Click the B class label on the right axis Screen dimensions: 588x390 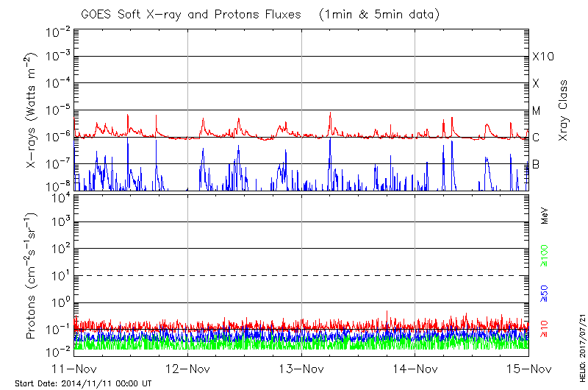(536, 164)
